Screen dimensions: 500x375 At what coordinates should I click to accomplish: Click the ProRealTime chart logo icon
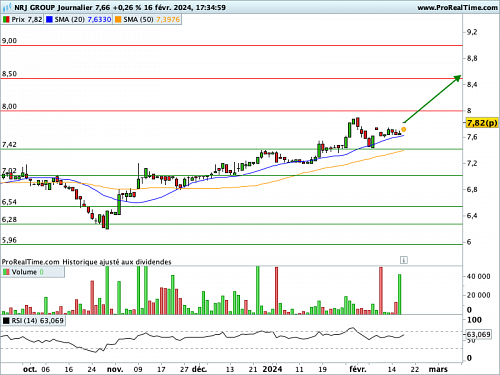7,7
